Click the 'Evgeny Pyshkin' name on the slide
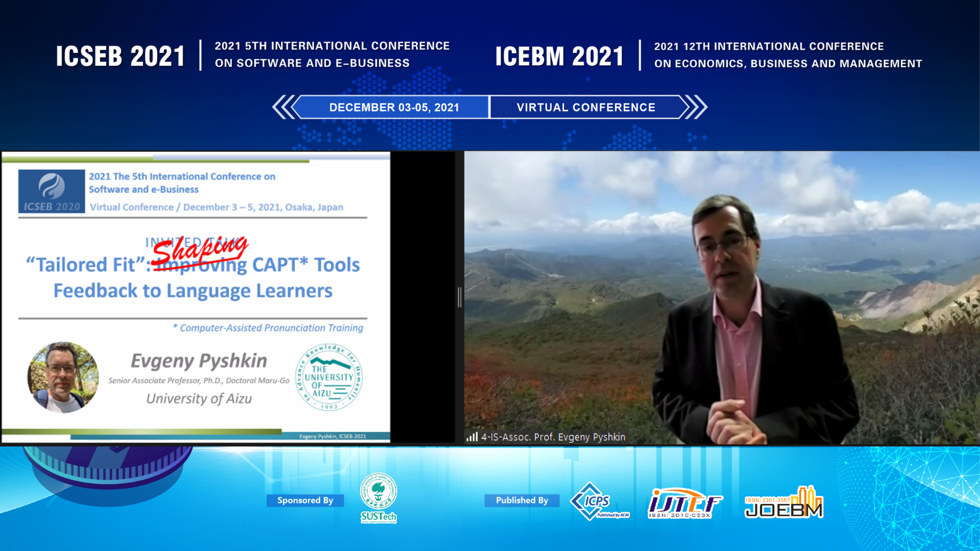Image resolution: width=980 pixels, height=551 pixels. 199,361
